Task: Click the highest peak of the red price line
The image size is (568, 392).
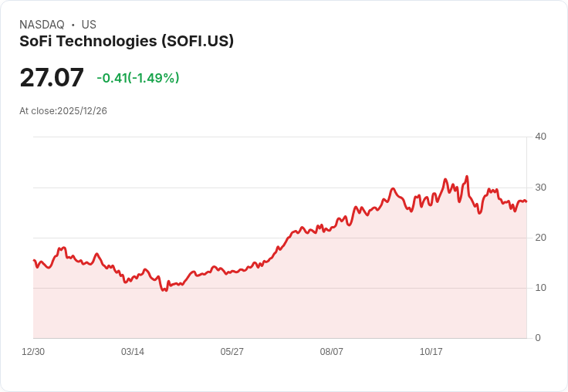Action: [x=467, y=177]
